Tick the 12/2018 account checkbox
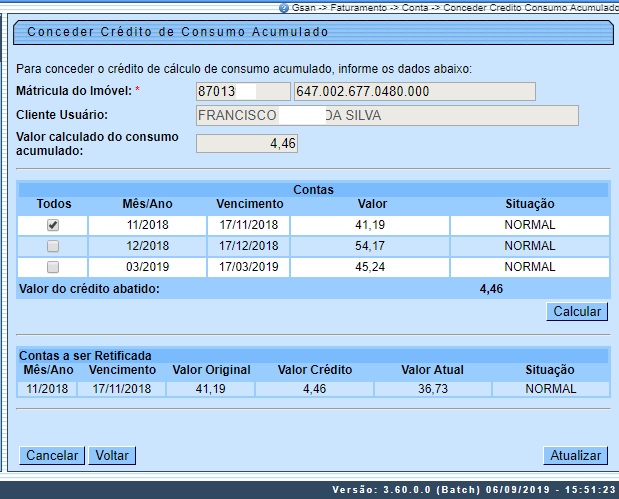 coord(53,247)
